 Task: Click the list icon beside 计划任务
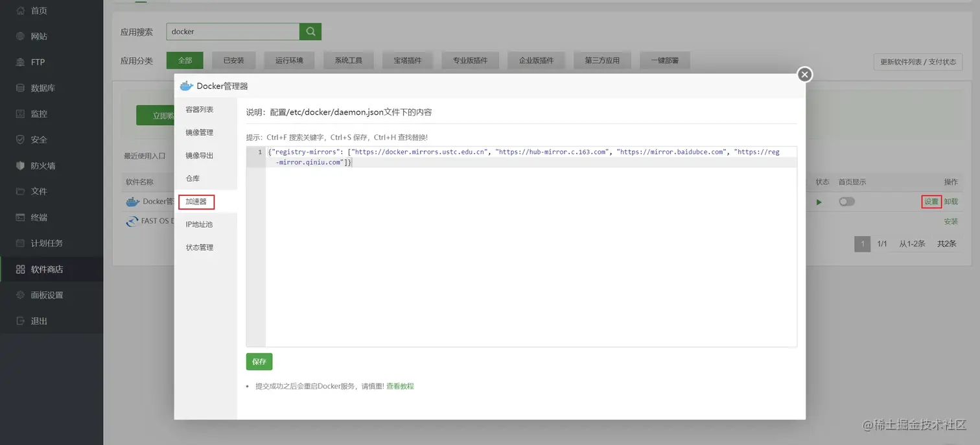click(20, 243)
